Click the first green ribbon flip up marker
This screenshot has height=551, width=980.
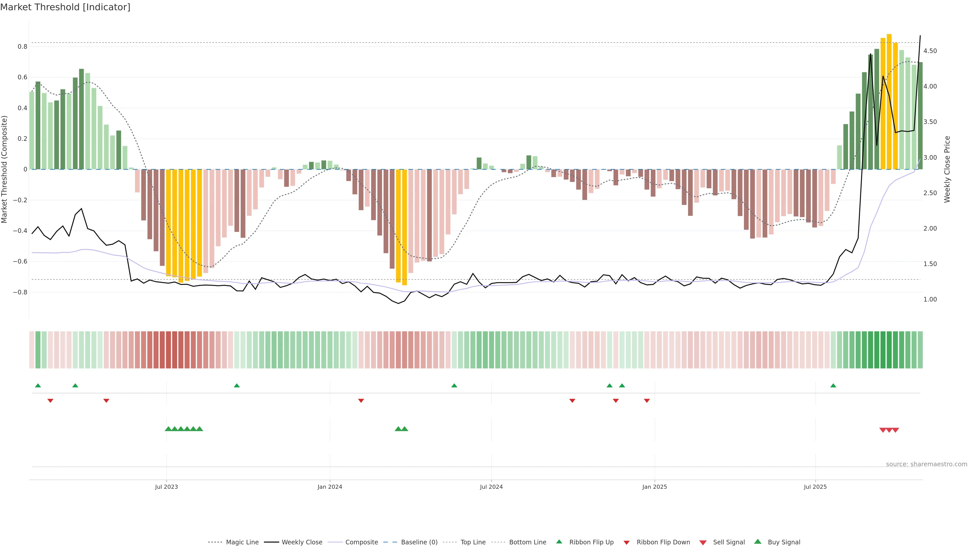[38, 386]
